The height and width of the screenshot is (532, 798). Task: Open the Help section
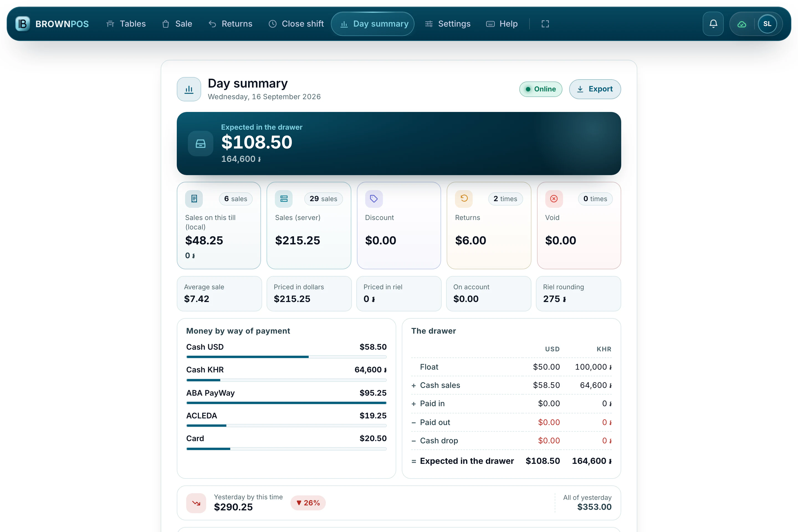pos(502,24)
